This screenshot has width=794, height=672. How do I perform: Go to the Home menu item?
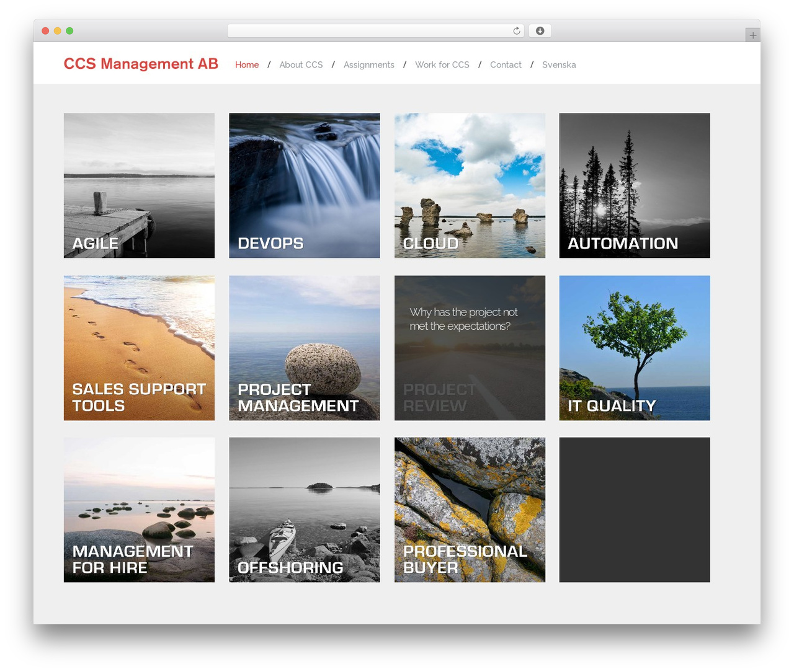(247, 64)
